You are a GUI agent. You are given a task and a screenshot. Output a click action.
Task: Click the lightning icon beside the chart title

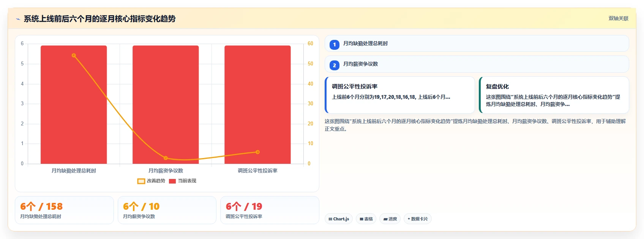click(x=18, y=19)
